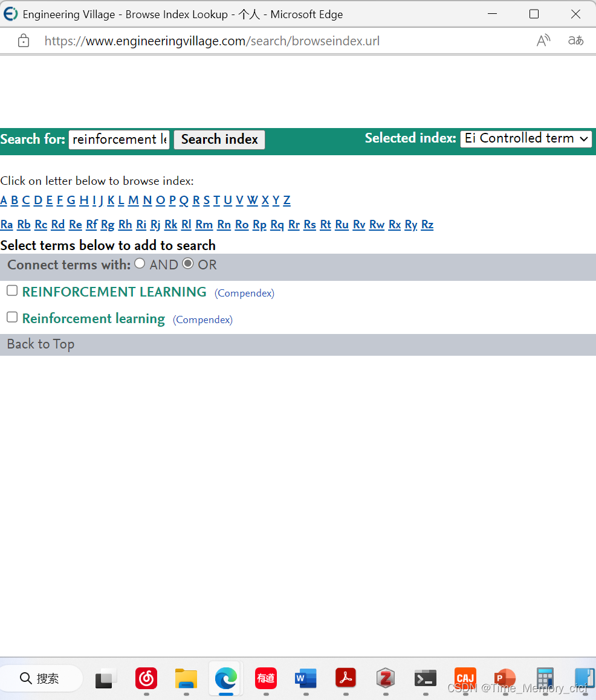
Task: Browse the Rm sub-index
Action: 204,225
